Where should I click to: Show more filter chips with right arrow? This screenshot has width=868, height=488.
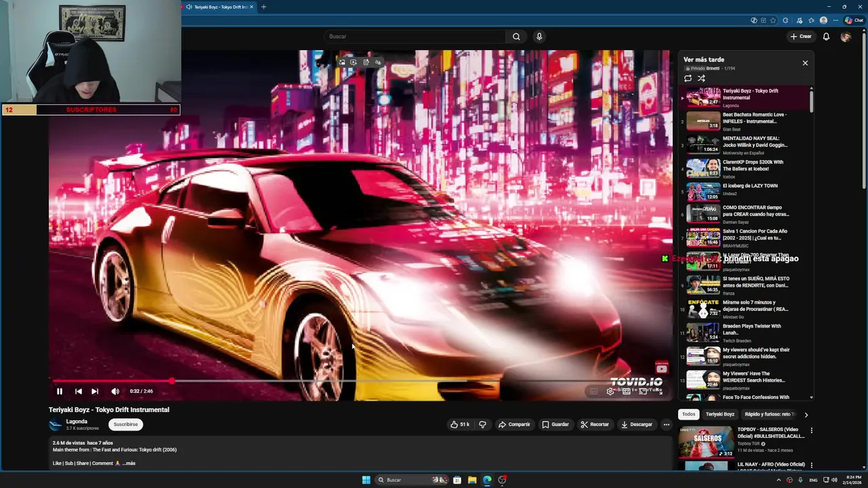pos(806,414)
